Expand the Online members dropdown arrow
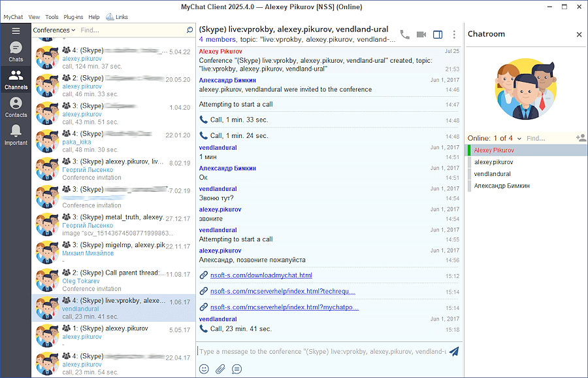Image resolution: width=588 pixels, height=378 pixels. (x=520, y=138)
